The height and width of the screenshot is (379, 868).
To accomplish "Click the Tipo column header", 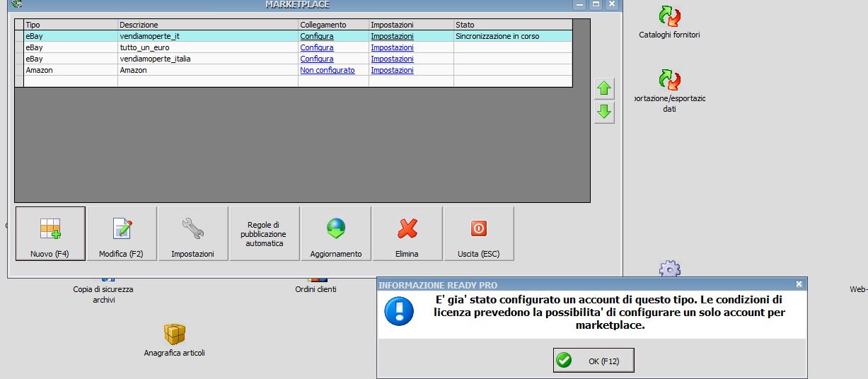I will point(71,25).
